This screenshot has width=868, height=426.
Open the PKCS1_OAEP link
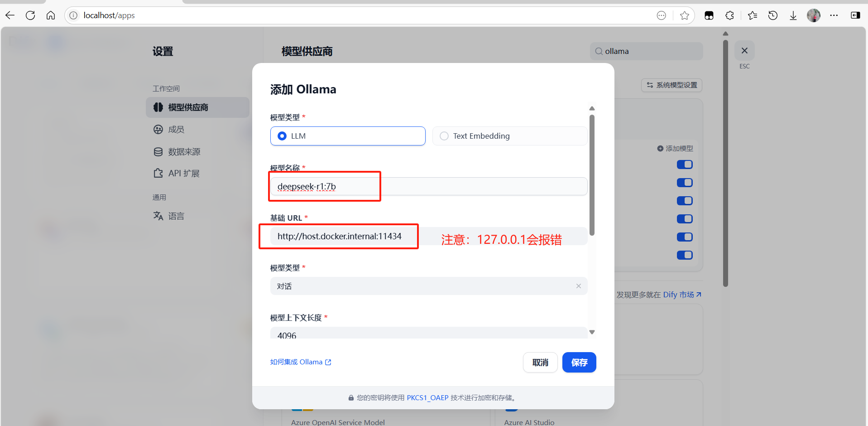[x=427, y=398]
